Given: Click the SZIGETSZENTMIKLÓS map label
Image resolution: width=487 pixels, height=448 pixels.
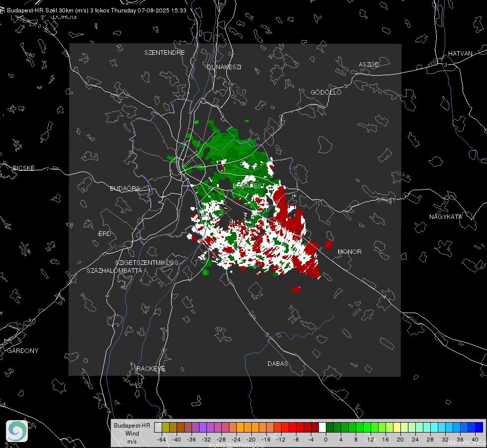Looking at the screenshot, I should pyautogui.click(x=147, y=263).
